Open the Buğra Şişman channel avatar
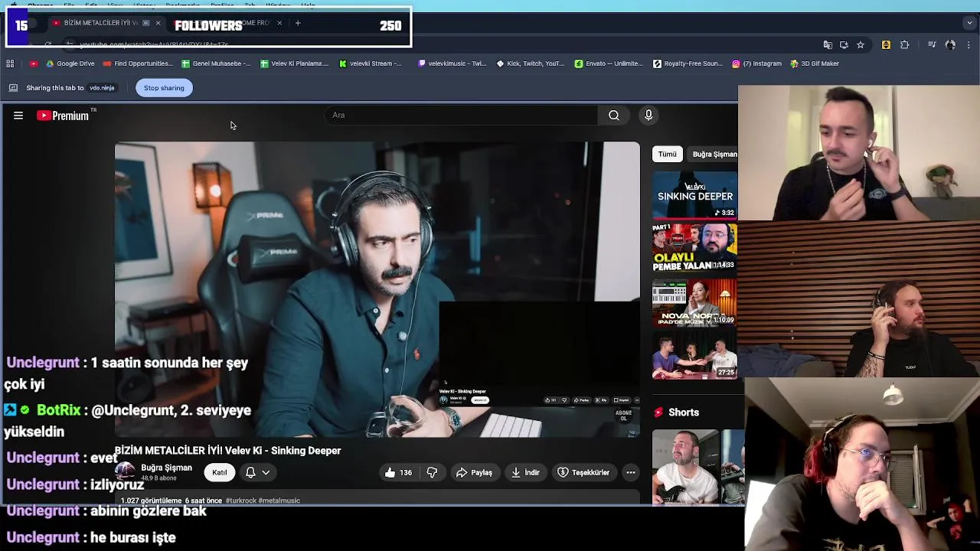Viewport: 980px width, 551px height. tap(125, 471)
